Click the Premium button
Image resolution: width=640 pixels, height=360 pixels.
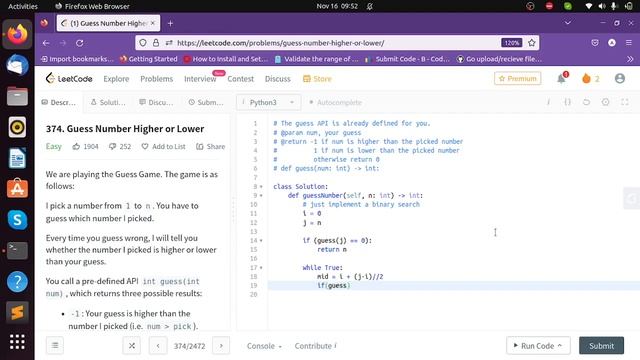point(518,78)
